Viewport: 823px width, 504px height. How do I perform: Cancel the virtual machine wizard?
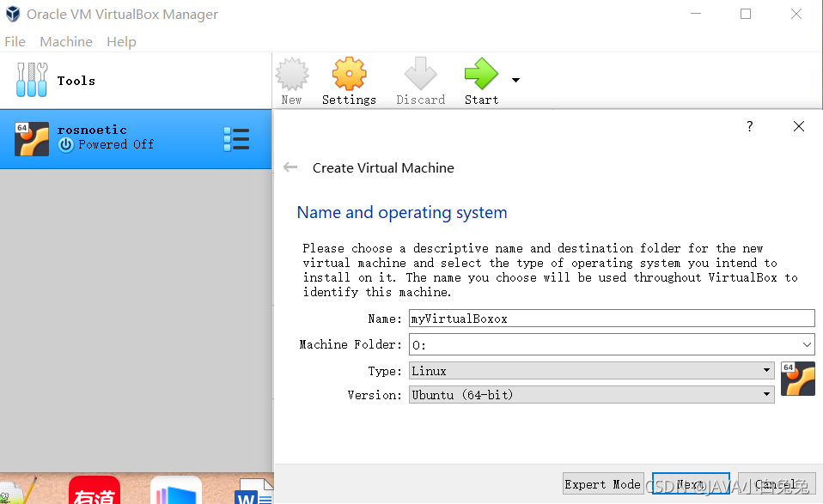click(x=777, y=484)
